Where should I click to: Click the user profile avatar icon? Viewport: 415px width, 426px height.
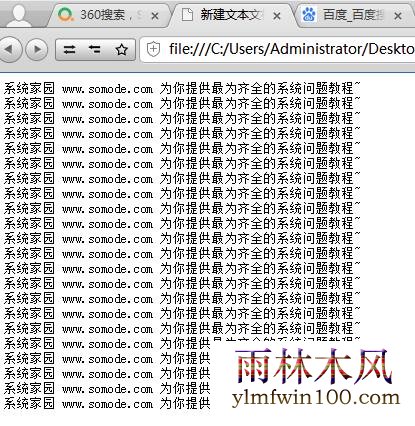19,15
